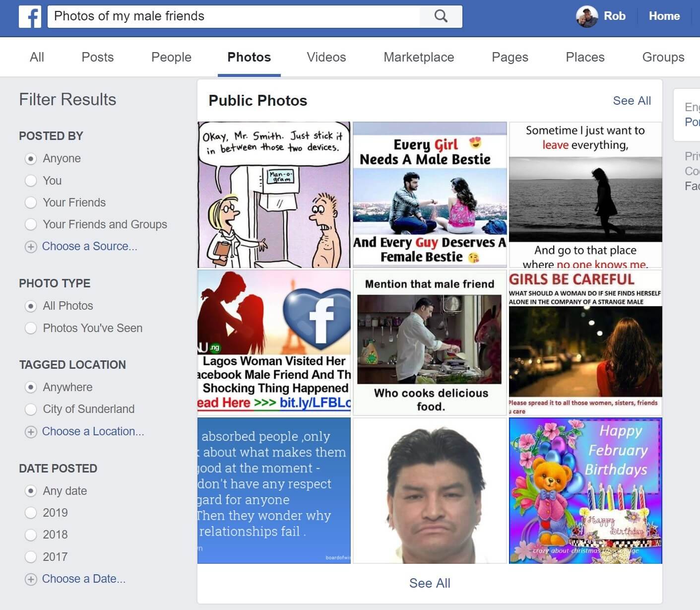Filter date posted to 2019
The width and height of the screenshot is (700, 610).
(x=31, y=513)
